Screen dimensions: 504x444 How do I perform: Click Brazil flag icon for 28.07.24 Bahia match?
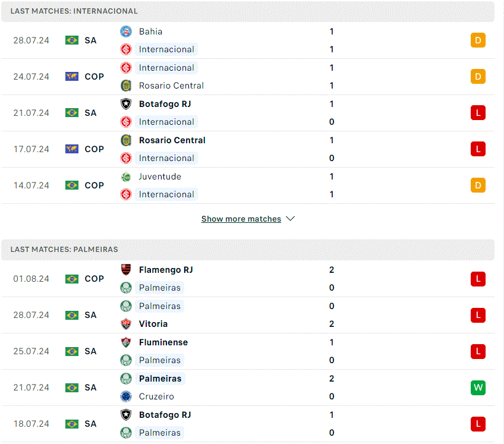click(x=72, y=40)
